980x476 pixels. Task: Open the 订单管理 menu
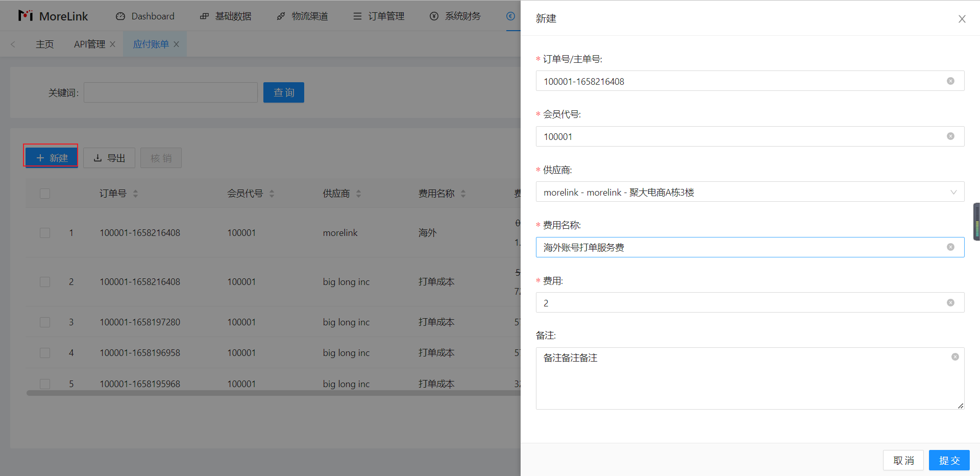[x=379, y=16]
